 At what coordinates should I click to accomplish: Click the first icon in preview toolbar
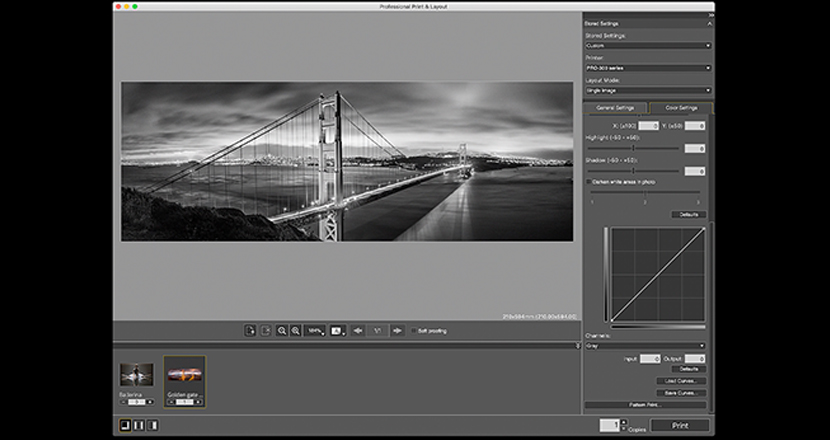tap(250, 330)
